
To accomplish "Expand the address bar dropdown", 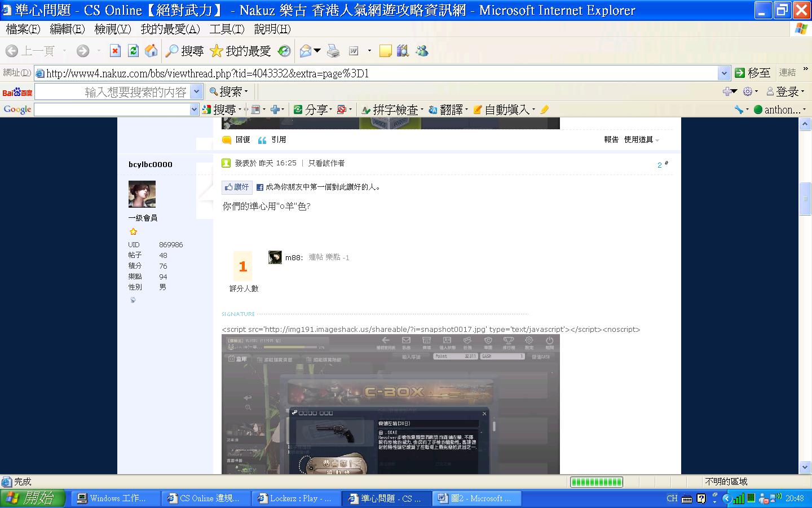I will tap(725, 73).
